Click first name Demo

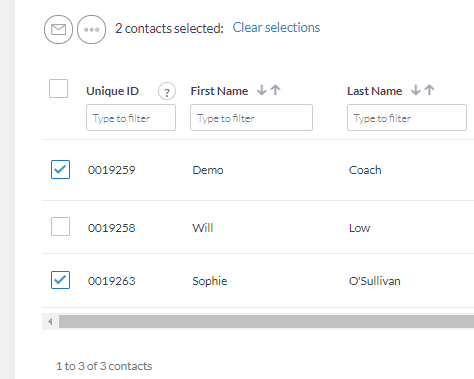208,170
